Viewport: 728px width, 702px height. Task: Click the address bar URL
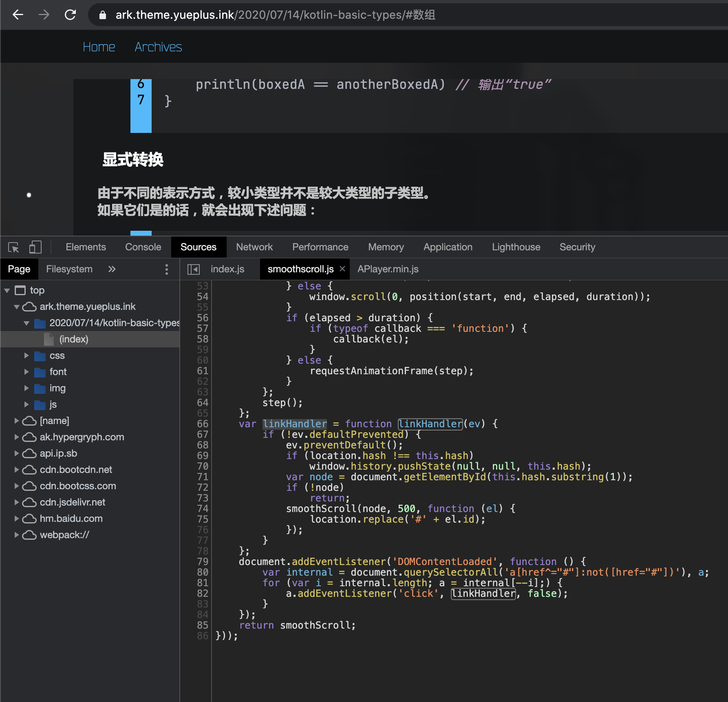tap(276, 15)
